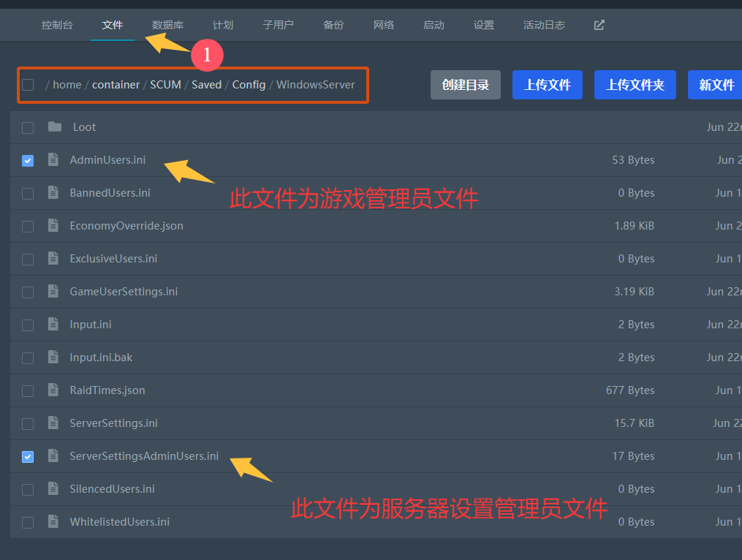Image resolution: width=742 pixels, height=560 pixels.
Task: Go to Saved folder in breadcrumb
Action: (x=206, y=85)
